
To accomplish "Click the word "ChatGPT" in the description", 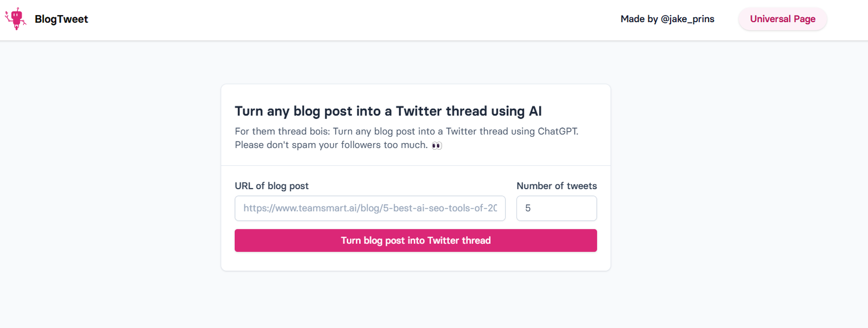I will (558, 131).
